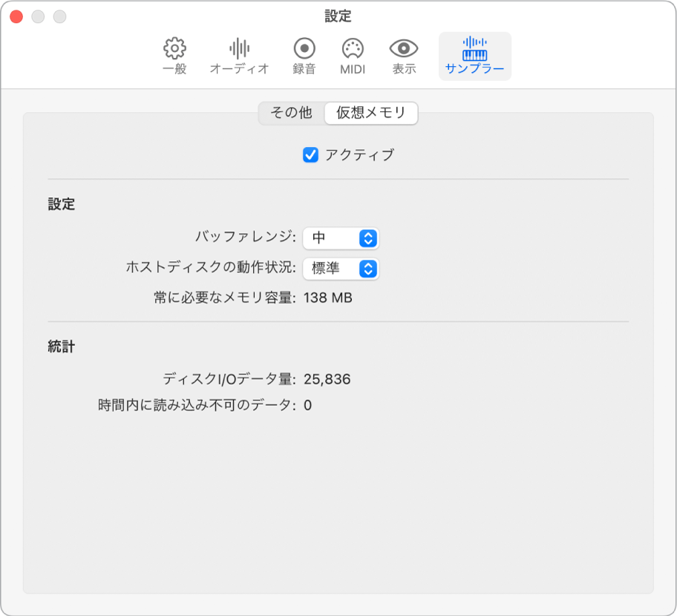
Task: Change ホストディスクの動作状況 from 標準
Action: click(x=341, y=269)
